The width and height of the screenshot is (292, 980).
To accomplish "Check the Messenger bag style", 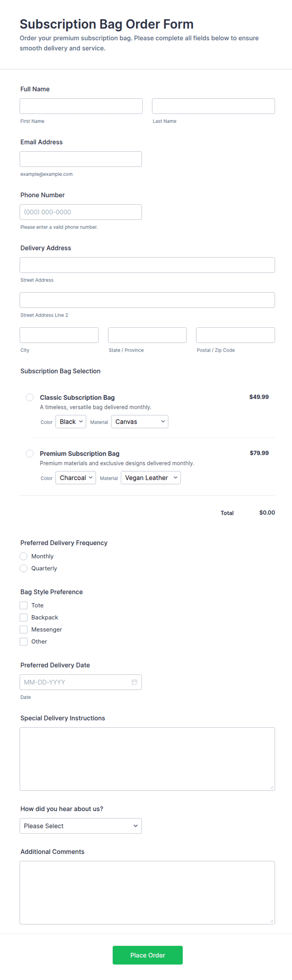I will point(24,630).
